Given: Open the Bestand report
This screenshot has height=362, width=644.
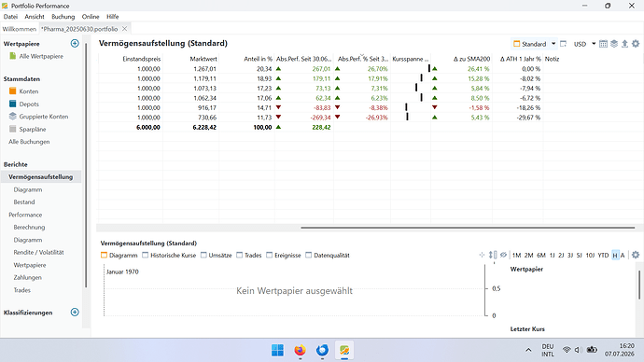Looking at the screenshot, I should (24, 202).
